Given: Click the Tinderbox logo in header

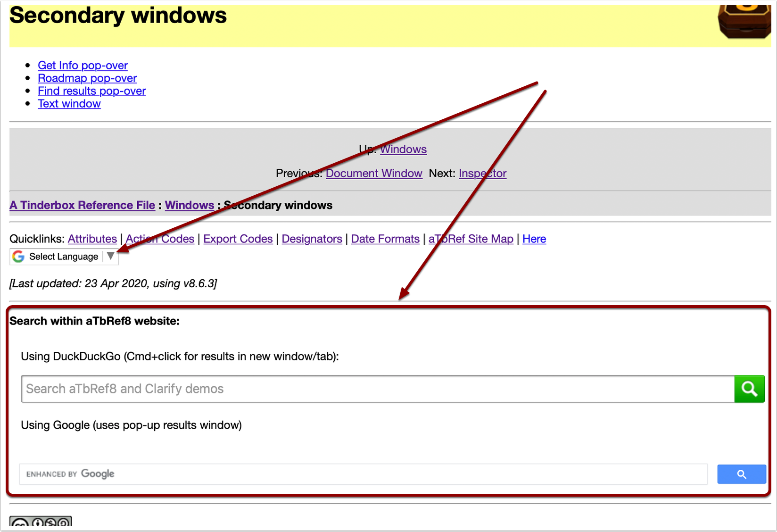Looking at the screenshot, I should (x=744, y=22).
